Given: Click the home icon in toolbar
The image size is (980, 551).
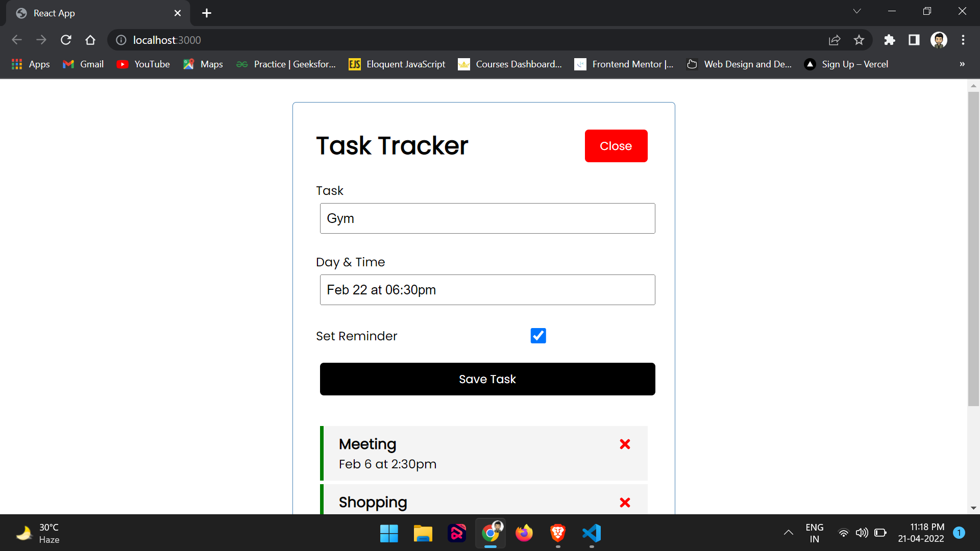Looking at the screenshot, I should [90, 40].
